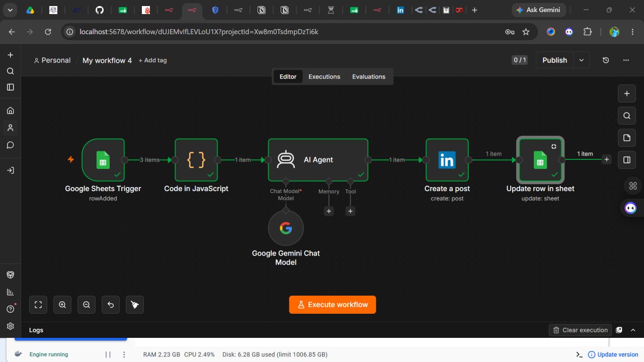
Task: Toggle the left sidebar panel icon
Action: click(x=10, y=87)
